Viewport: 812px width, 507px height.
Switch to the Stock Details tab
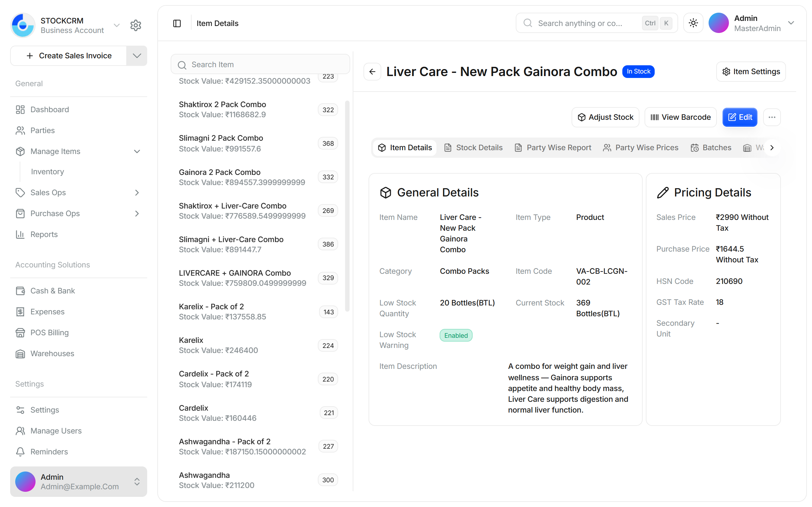pyautogui.click(x=474, y=148)
